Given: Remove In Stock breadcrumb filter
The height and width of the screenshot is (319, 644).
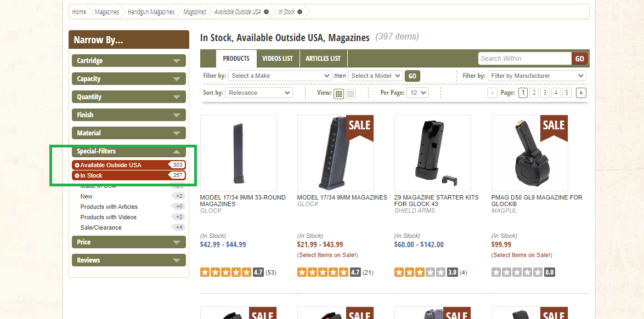Looking at the screenshot, I should pyautogui.click(x=300, y=12).
